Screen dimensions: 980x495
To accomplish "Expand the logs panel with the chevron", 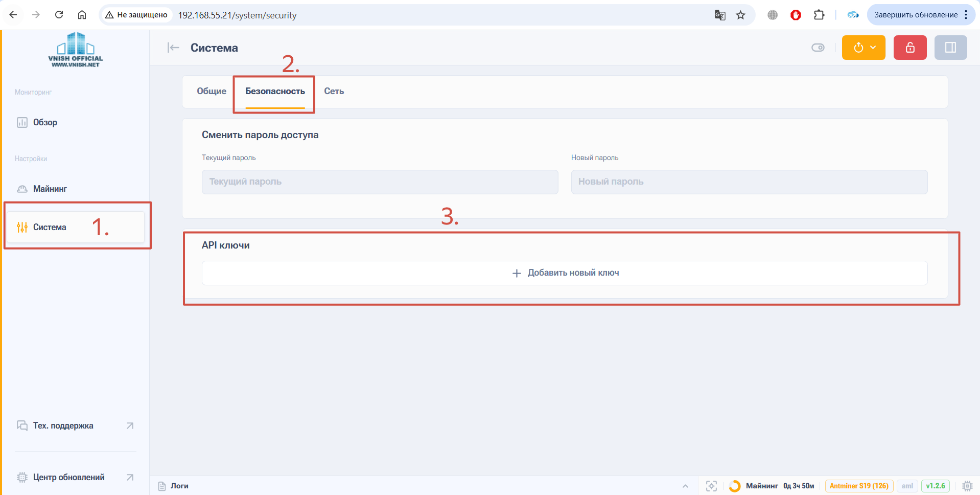I will [x=685, y=486].
